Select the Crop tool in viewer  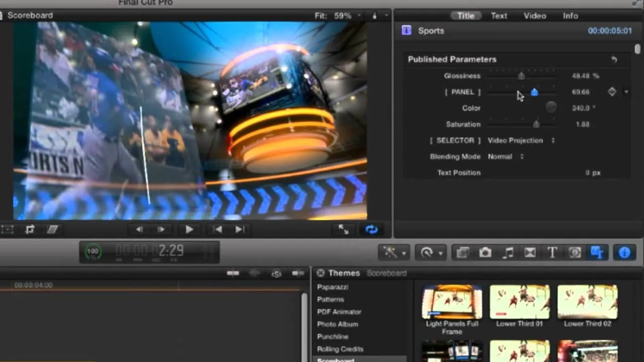tap(30, 230)
